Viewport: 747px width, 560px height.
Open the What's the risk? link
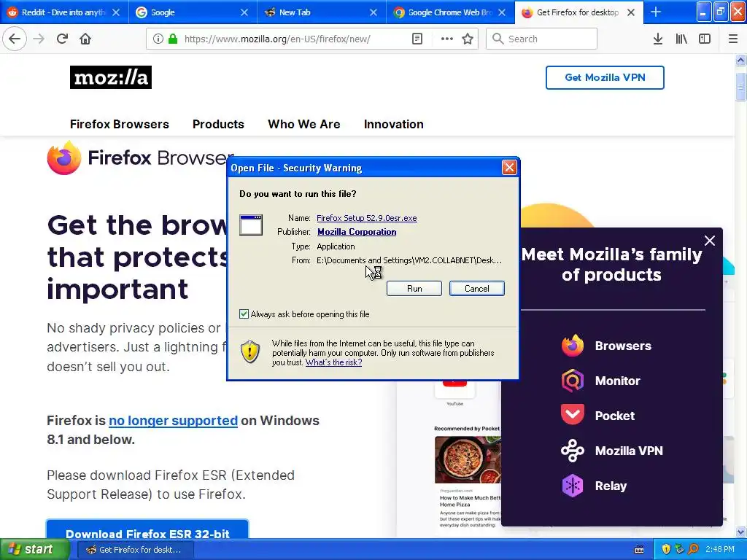tap(333, 362)
